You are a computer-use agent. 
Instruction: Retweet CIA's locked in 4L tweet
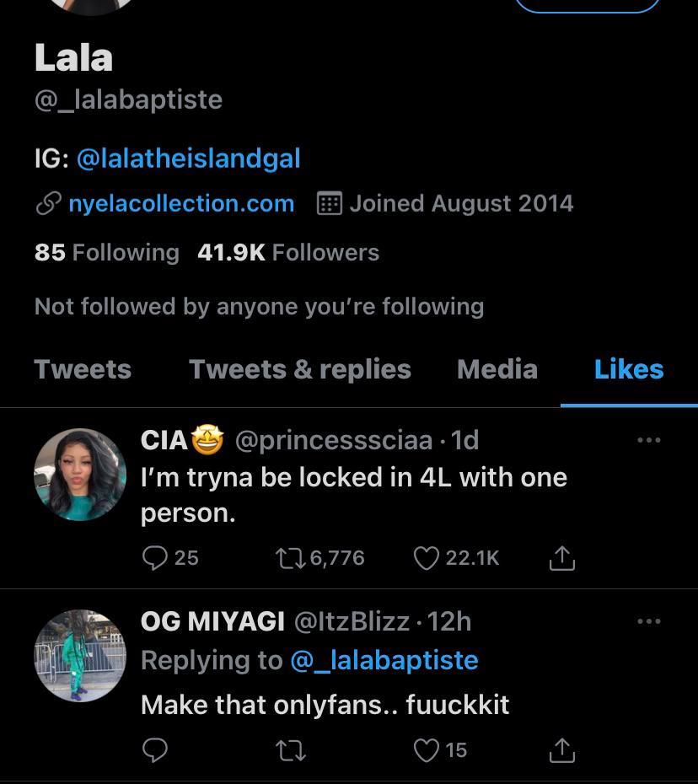291,557
